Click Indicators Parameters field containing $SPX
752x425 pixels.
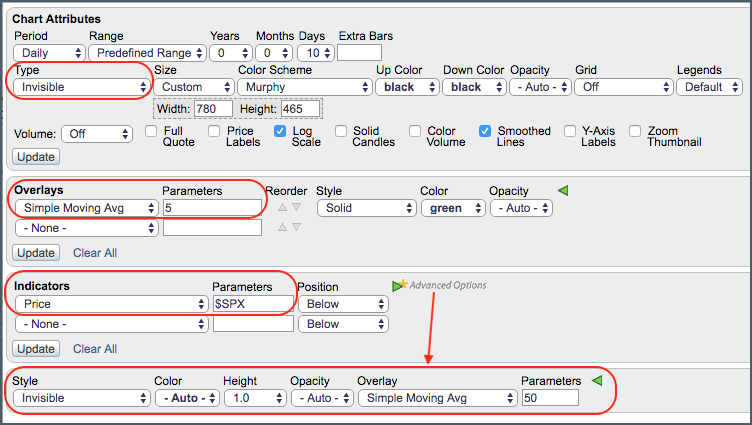253,304
